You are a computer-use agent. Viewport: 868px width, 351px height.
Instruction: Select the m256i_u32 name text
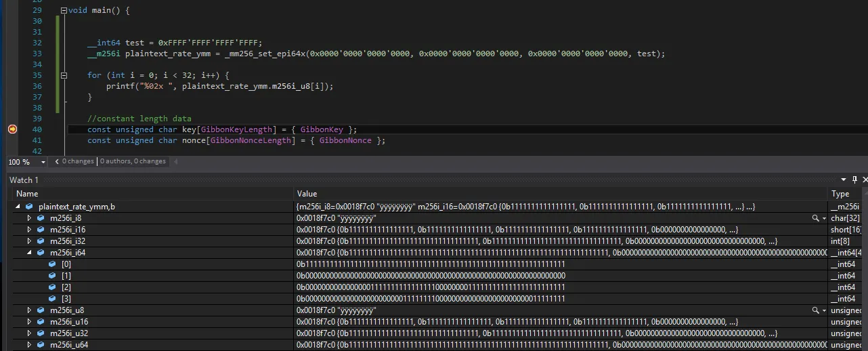point(68,333)
